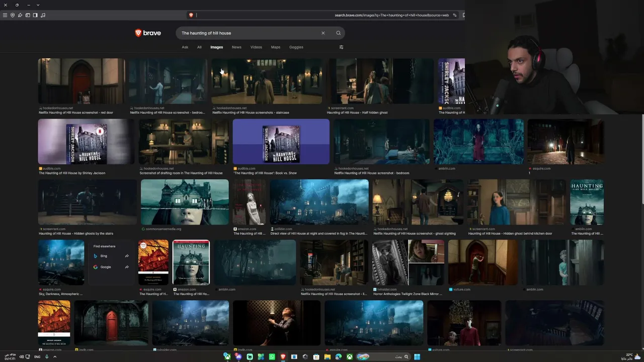Clear the search query with the X

click(x=323, y=33)
